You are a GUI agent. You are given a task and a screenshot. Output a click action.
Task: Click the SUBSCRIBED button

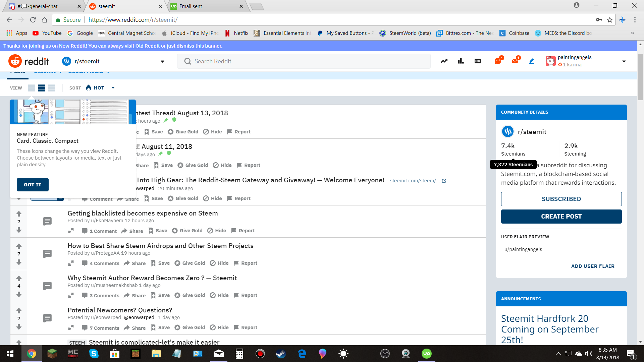pos(561,199)
